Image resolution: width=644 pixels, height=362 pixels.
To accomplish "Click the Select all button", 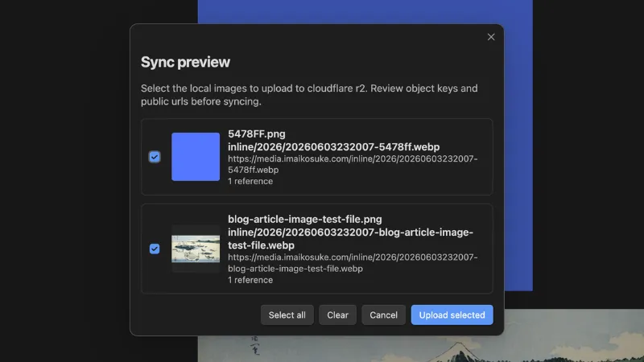I will [x=287, y=315].
